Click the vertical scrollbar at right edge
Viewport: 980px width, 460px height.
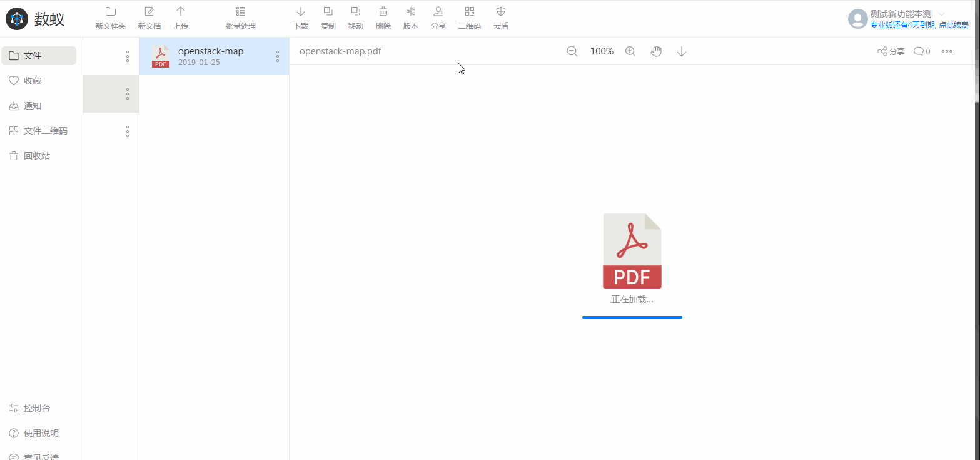(x=977, y=51)
